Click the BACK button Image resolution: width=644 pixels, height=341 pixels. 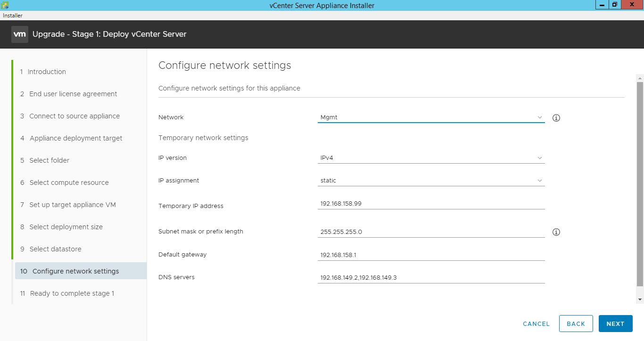tap(576, 324)
